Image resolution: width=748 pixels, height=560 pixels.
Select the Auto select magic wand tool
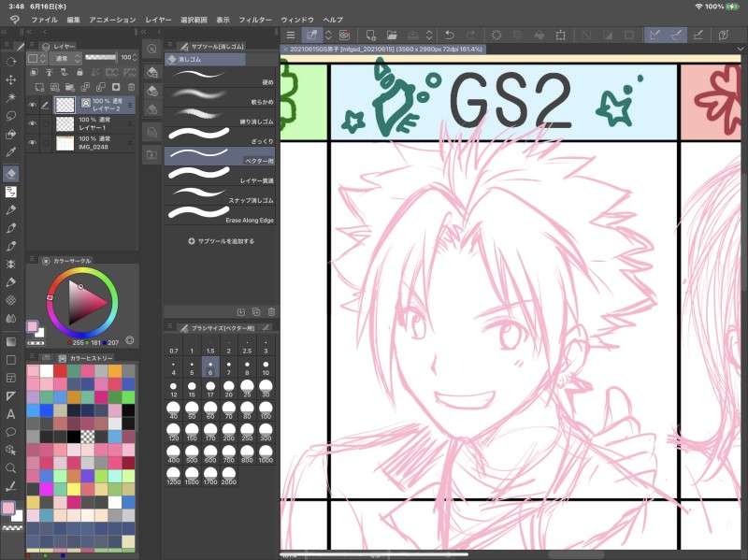click(10, 98)
